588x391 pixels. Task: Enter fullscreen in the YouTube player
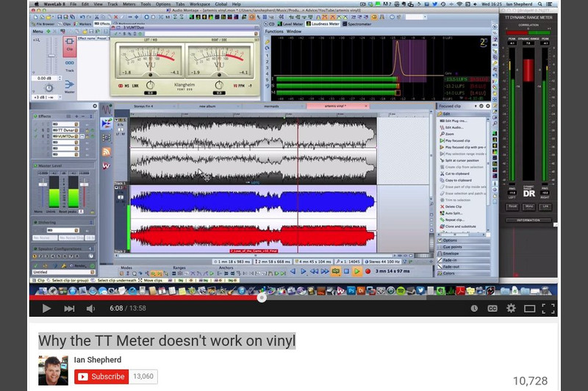(548, 309)
